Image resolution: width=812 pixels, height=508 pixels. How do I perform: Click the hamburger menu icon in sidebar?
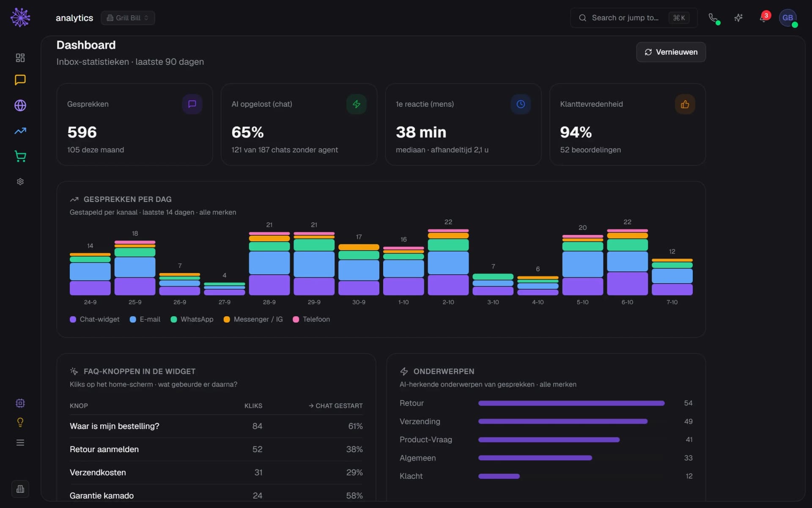tap(20, 442)
